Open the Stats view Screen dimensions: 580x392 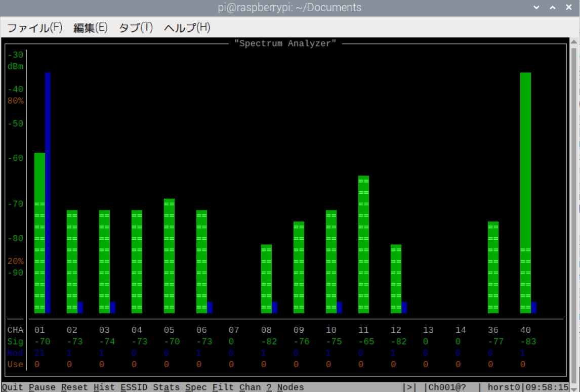(x=166, y=387)
